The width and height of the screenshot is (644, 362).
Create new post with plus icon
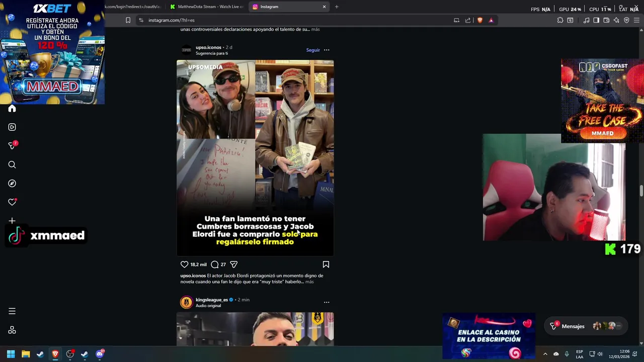(12, 221)
